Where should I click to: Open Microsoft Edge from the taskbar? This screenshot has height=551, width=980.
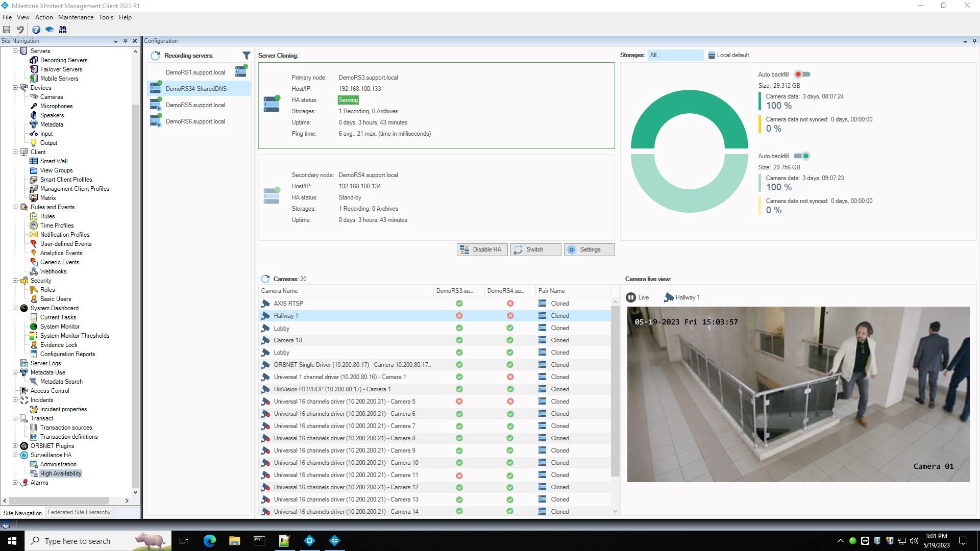point(209,541)
